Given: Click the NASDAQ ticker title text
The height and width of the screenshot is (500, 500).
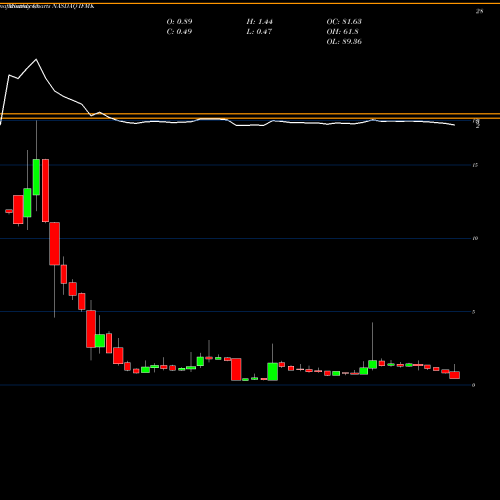Looking at the screenshot, I should (73, 6).
